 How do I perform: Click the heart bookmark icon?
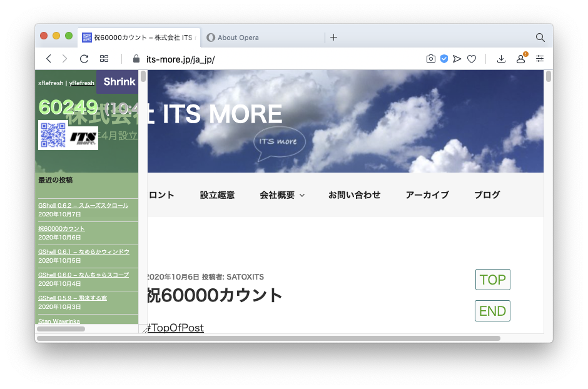point(472,59)
